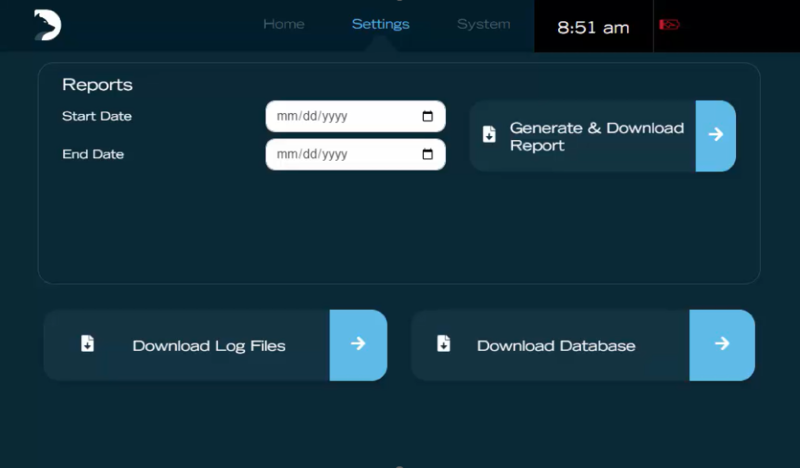The width and height of the screenshot is (800, 468).
Task: Click the Download Database arrow
Action: 721,344
